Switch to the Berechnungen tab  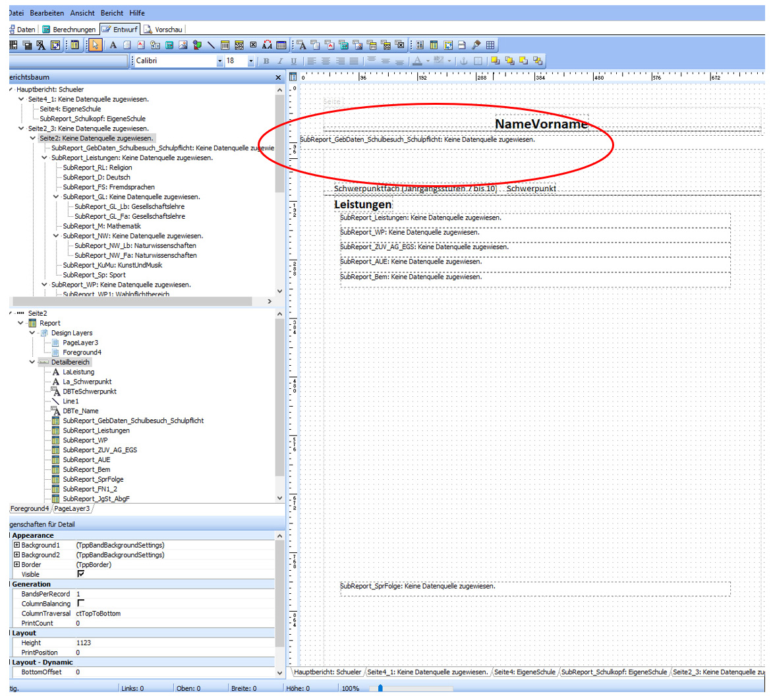[69, 30]
